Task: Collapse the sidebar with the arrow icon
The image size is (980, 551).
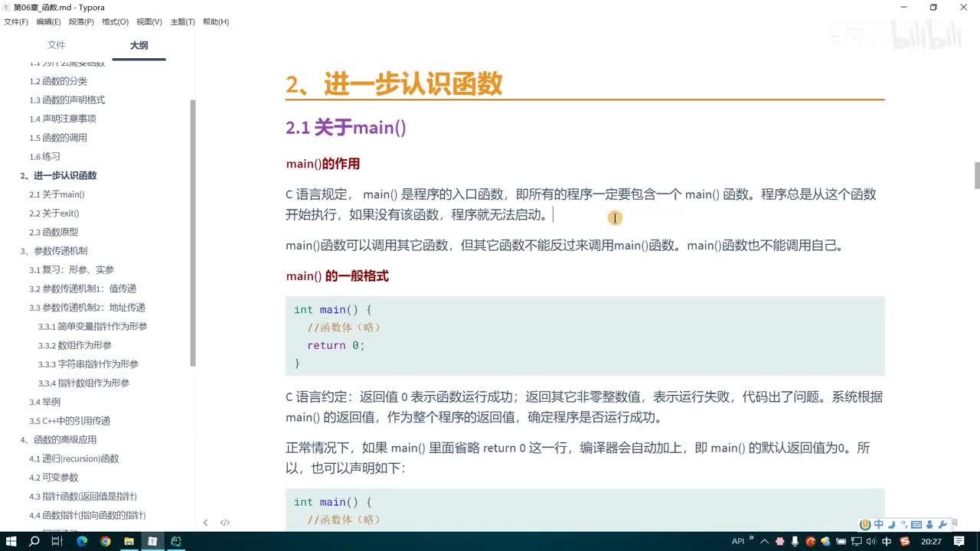Action: point(205,523)
